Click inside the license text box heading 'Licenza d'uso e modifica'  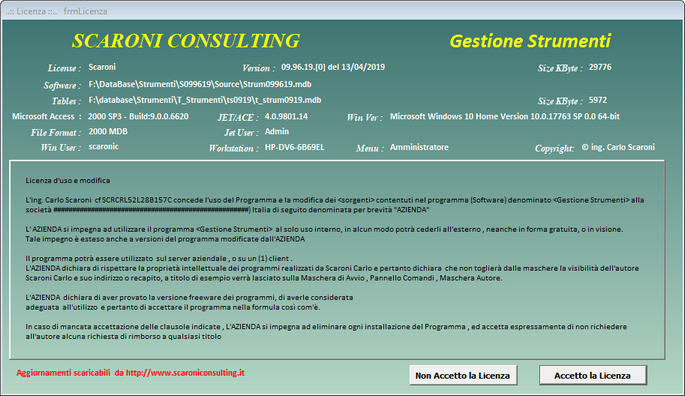[68, 180]
